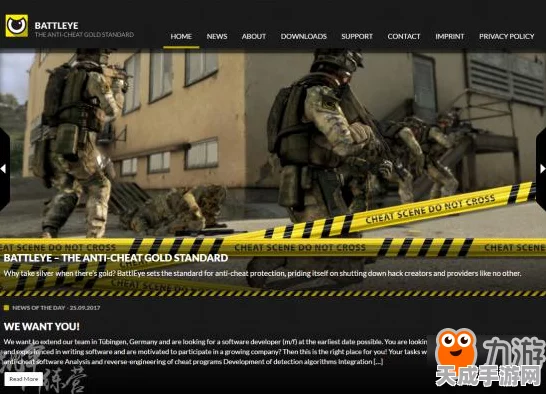Open the Privacy Policy page
The width and height of the screenshot is (546, 394).
[x=507, y=36]
